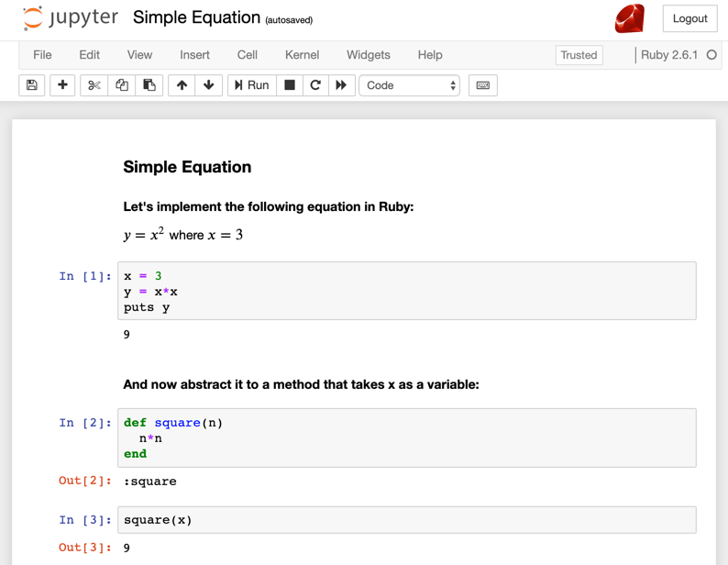This screenshot has width=728, height=565.
Task: Open the Edit menu
Action: pos(89,55)
